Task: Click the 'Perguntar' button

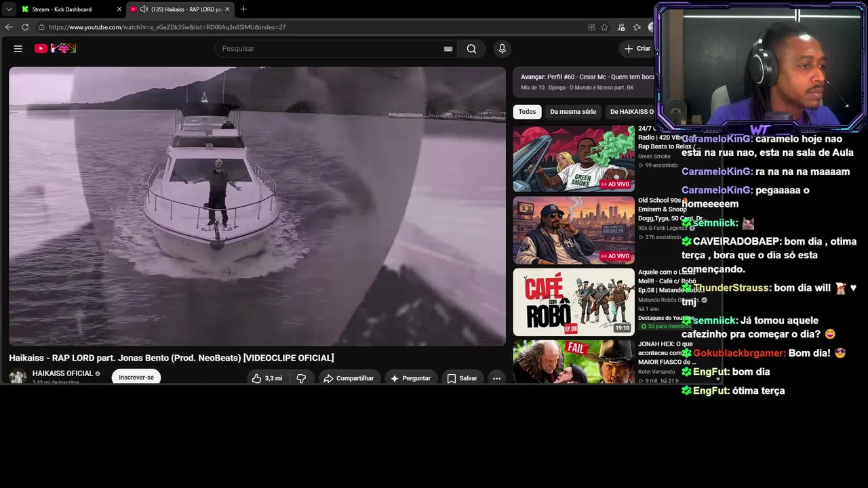Action: (410, 378)
